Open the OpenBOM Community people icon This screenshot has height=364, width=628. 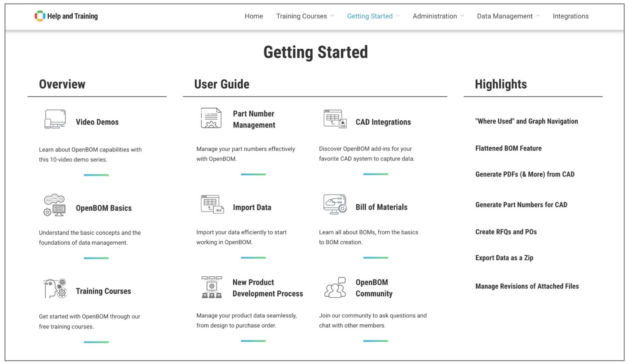335,288
